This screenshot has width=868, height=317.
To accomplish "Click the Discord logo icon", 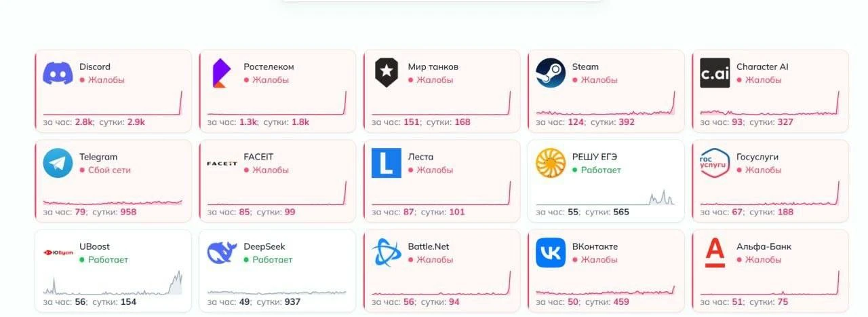I will pyautogui.click(x=58, y=73).
